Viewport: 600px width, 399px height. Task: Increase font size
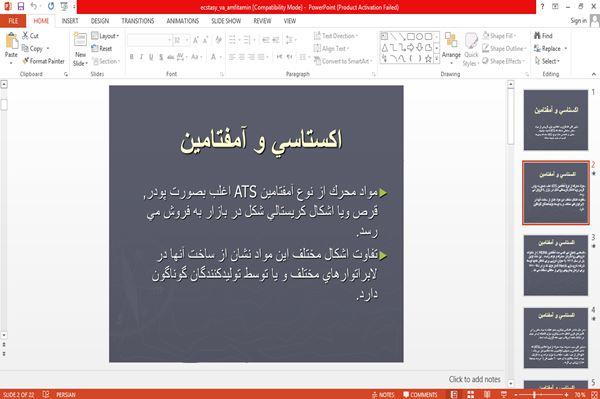(196, 40)
